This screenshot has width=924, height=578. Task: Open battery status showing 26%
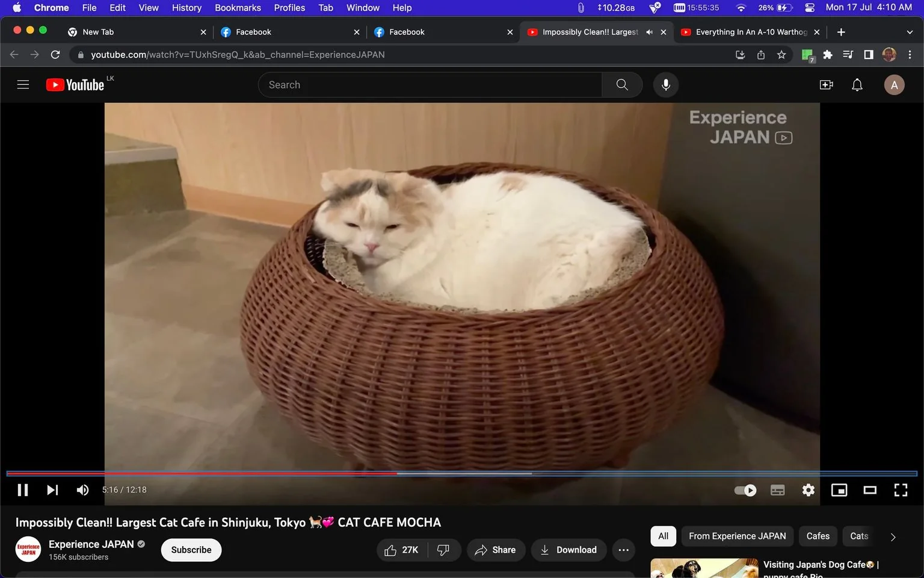775,8
